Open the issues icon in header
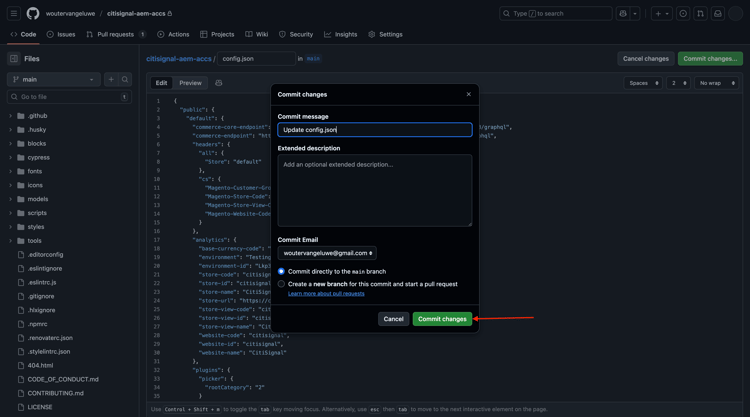The height and width of the screenshot is (417, 750). tap(683, 13)
